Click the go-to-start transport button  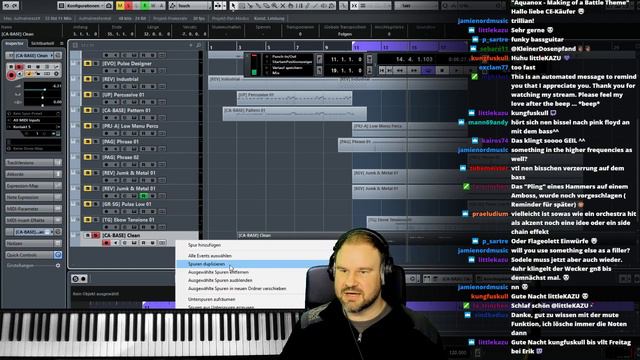[382, 71]
